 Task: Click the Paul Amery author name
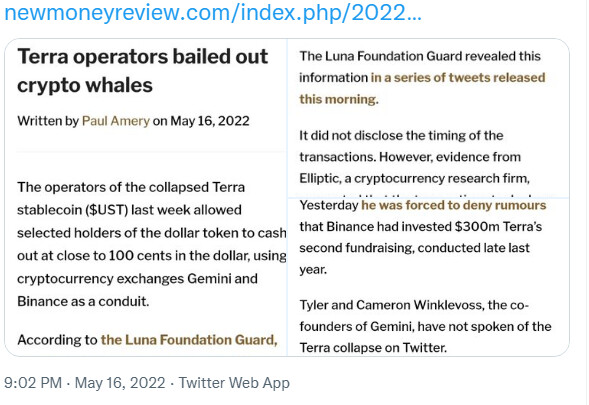[x=116, y=121]
